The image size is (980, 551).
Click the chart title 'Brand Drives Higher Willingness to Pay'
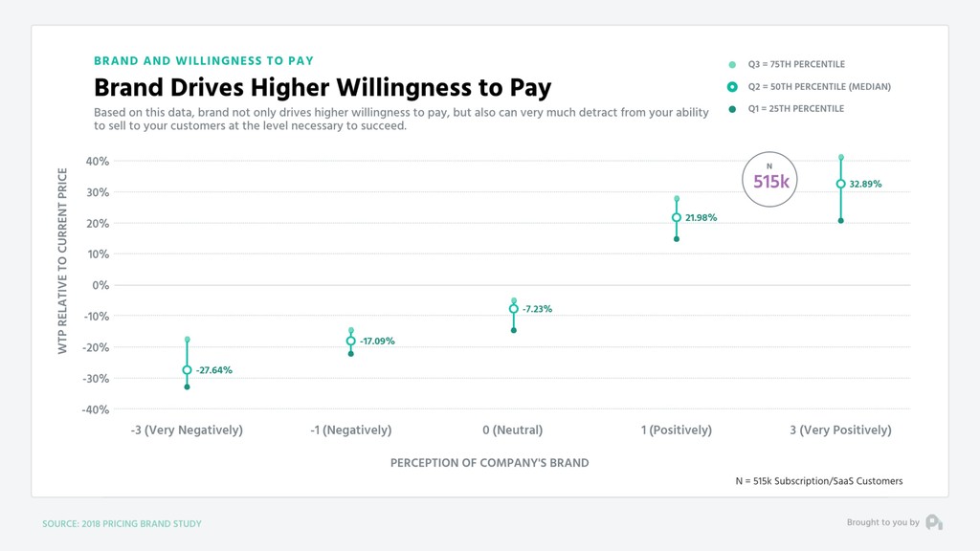[323, 87]
